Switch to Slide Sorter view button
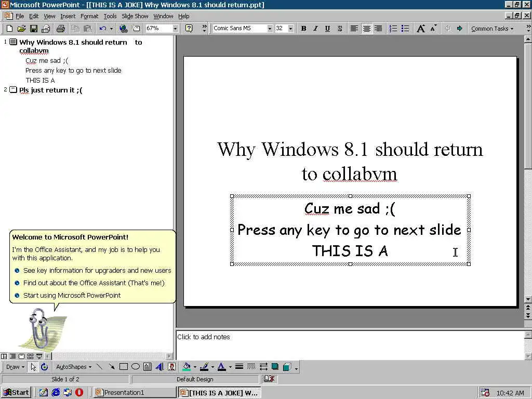532x399 pixels. coord(30,356)
